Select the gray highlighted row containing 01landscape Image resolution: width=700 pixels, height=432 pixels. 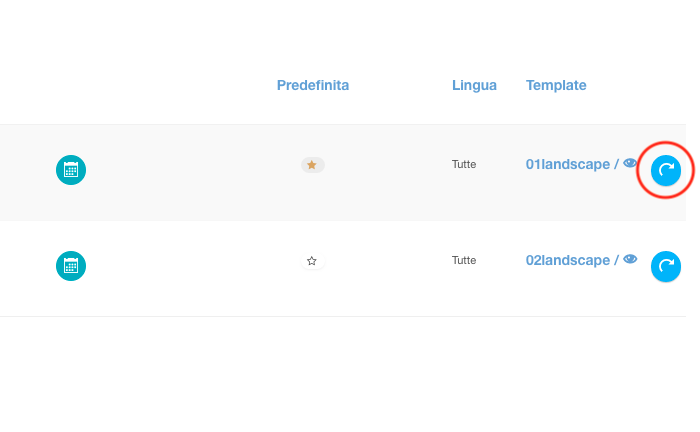(x=343, y=173)
